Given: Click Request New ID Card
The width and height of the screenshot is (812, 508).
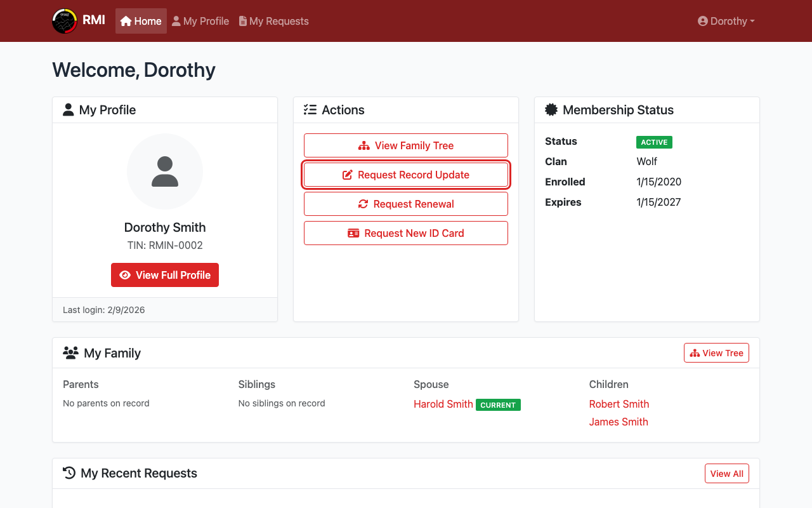Looking at the screenshot, I should coord(405,233).
